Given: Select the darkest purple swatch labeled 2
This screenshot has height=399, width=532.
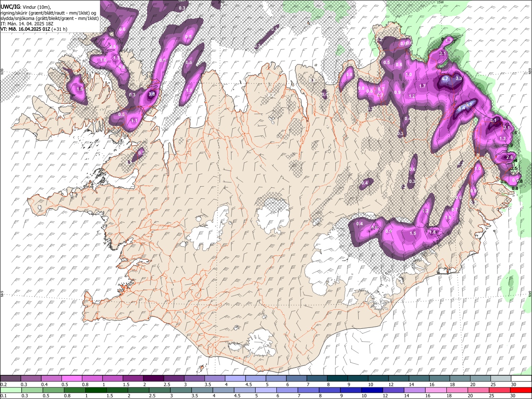Looking at the screenshot, I should pyautogui.click(x=153, y=379).
